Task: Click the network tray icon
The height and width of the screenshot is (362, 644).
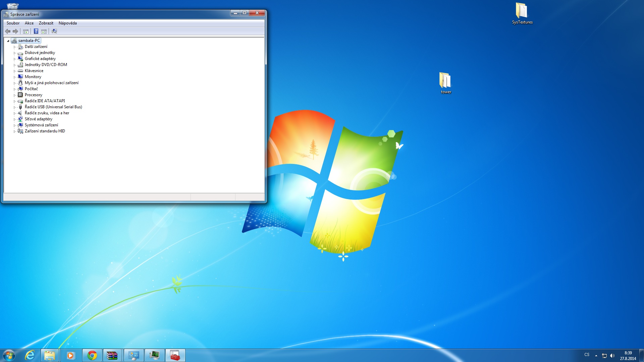Action: coord(604,356)
